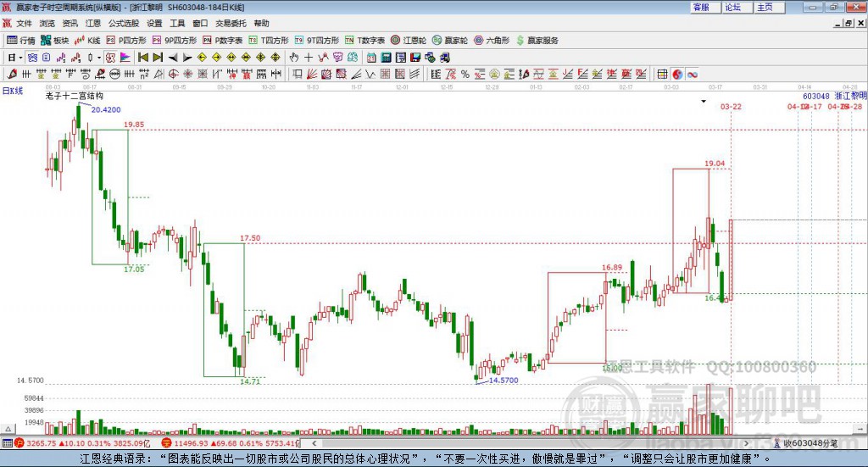Click the spiral drawing tool icon

pyautogui.click(x=86, y=74)
